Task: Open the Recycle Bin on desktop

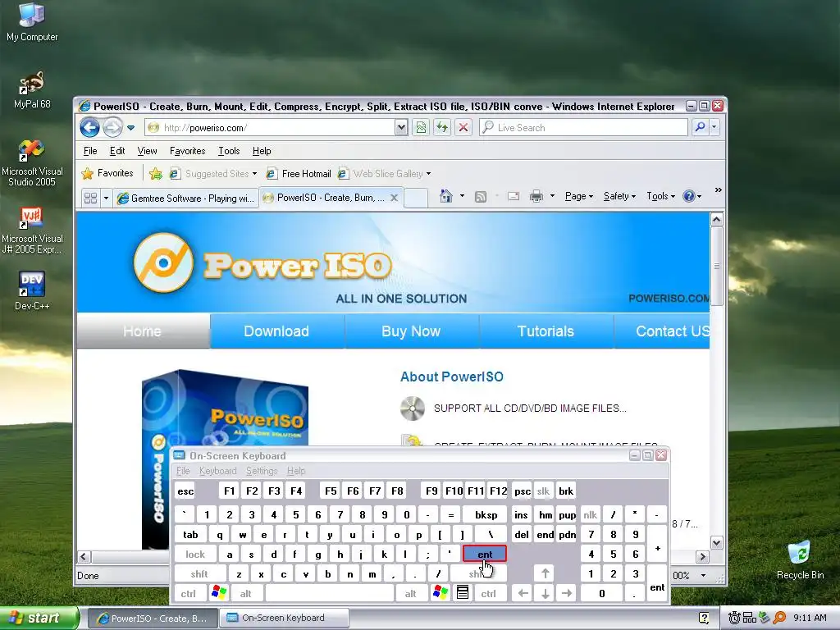Action: point(801,559)
